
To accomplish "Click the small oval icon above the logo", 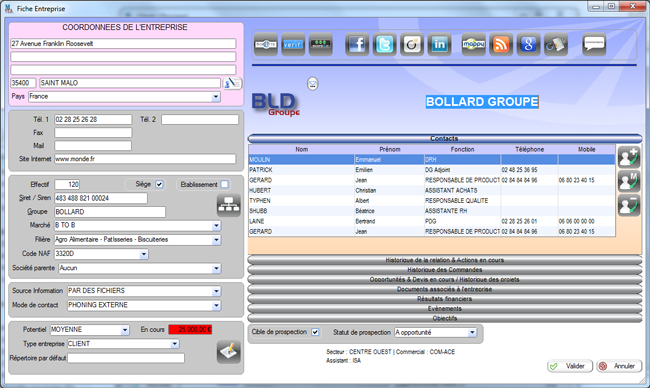I will (x=313, y=84).
